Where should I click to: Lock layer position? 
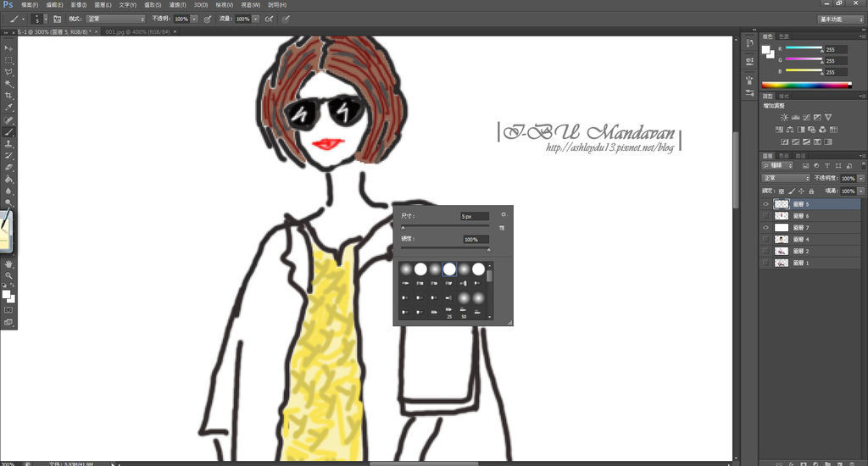[801, 191]
